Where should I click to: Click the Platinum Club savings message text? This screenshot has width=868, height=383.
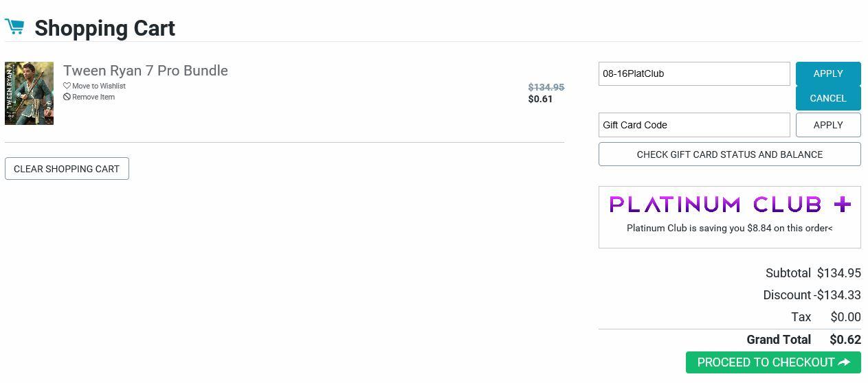(x=729, y=228)
